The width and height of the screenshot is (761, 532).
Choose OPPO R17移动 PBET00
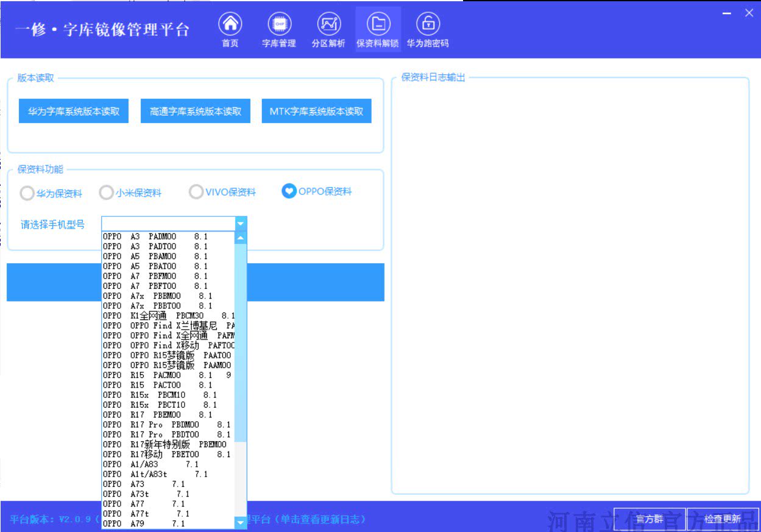click(168, 454)
